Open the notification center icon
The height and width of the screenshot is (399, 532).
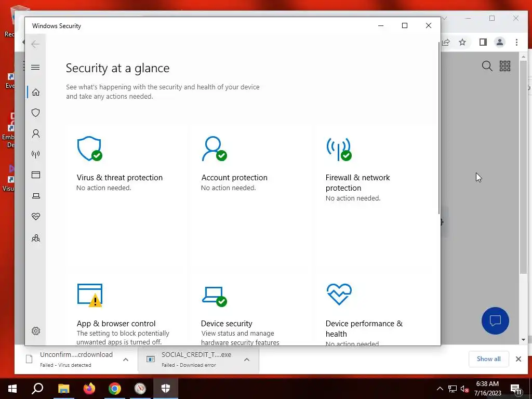tap(516, 389)
